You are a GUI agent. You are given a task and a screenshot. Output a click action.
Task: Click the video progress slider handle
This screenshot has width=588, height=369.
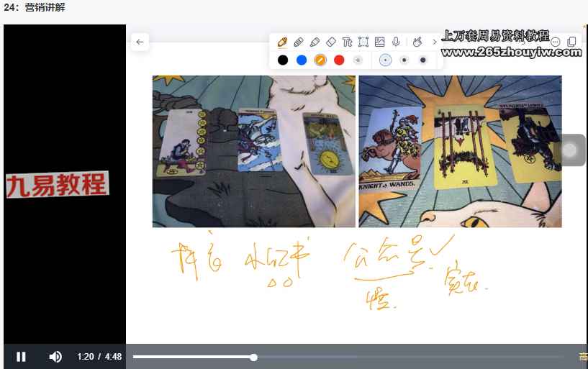[x=254, y=357]
